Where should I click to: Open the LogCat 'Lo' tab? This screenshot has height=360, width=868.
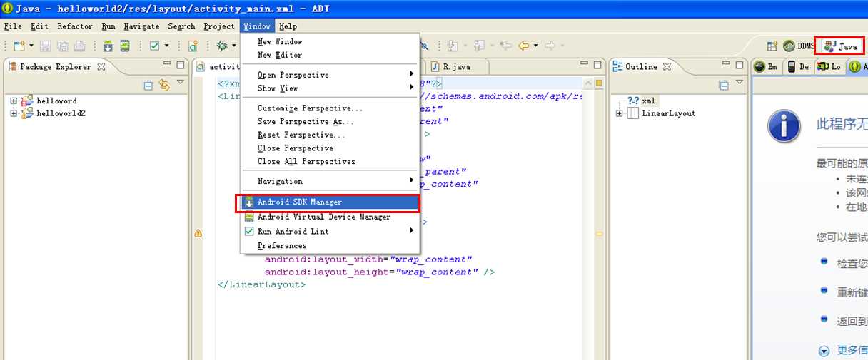[x=829, y=66]
